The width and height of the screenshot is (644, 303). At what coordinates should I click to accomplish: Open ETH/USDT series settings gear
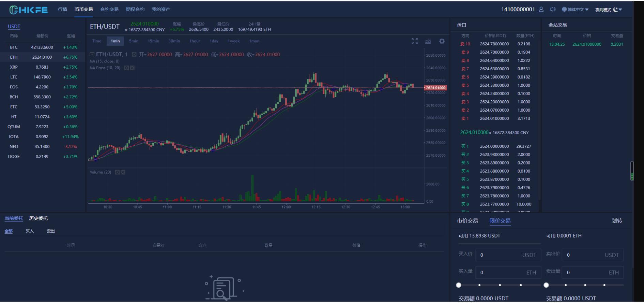[x=134, y=55]
